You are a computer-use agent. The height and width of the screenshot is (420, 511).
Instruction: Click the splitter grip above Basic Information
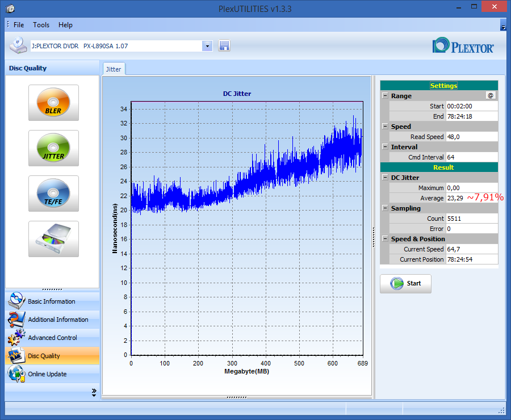[x=52, y=289]
